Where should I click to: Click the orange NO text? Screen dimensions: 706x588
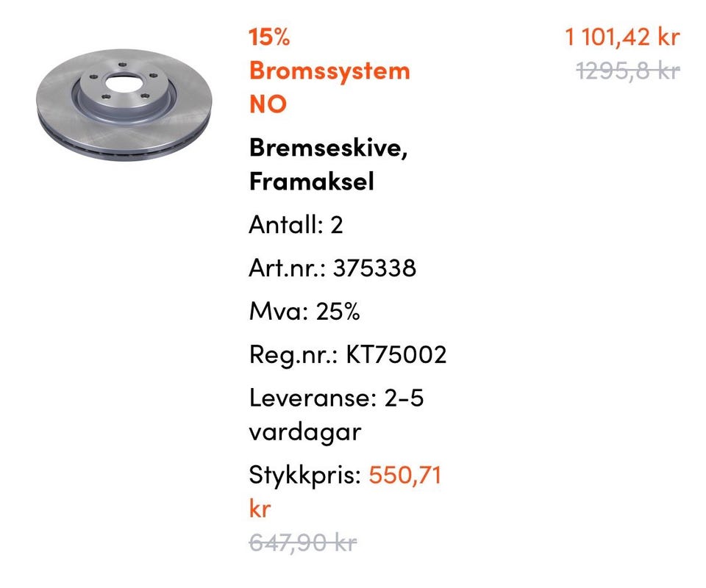[268, 104]
